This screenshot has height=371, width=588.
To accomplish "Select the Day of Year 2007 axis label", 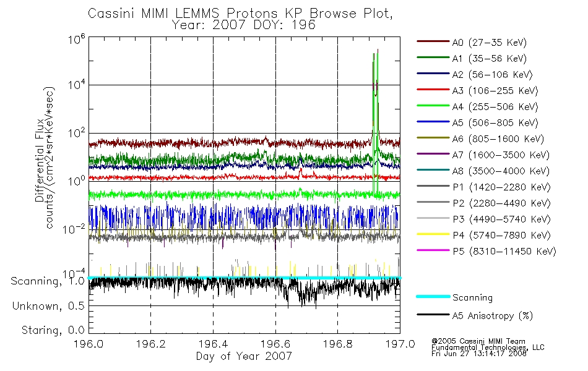I will coord(244,356).
